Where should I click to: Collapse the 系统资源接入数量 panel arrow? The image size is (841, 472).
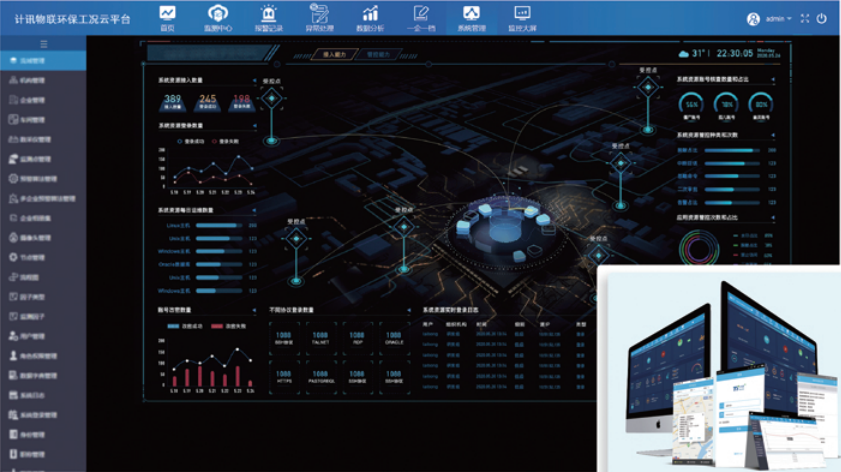[x=254, y=80]
